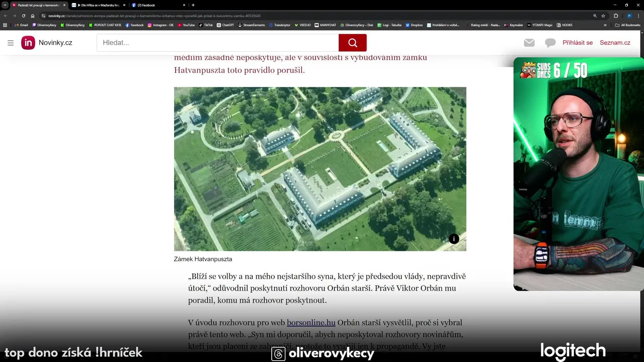
Task: Open the mail envelope icon in header
Action: click(529, 43)
